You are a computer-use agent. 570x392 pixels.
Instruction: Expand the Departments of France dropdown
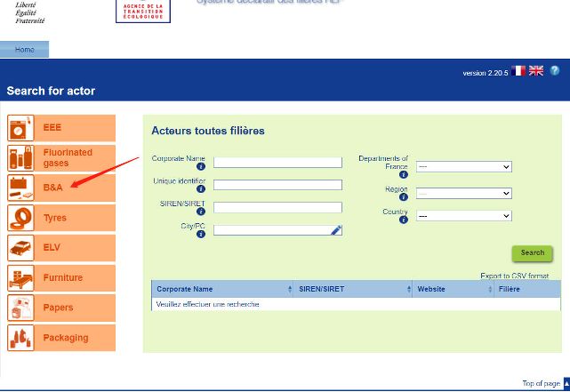tap(463, 166)
